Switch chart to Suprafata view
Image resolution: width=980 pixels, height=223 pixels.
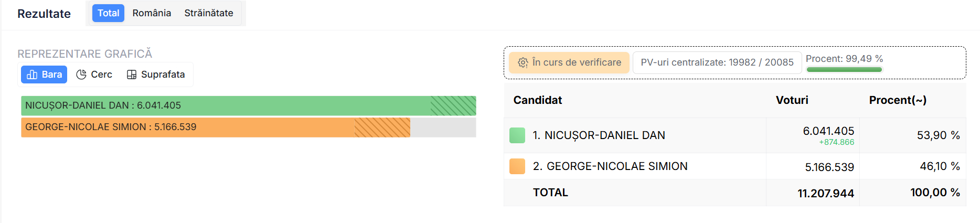point(156,75)
